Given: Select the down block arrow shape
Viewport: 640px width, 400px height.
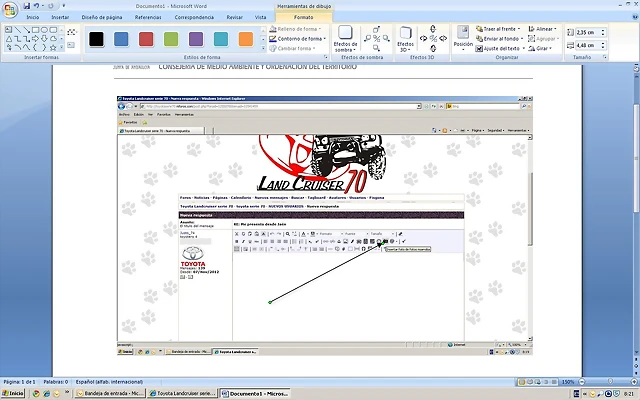Looking at the screenshot, I should pyautogui.click(x=44, y=39).
